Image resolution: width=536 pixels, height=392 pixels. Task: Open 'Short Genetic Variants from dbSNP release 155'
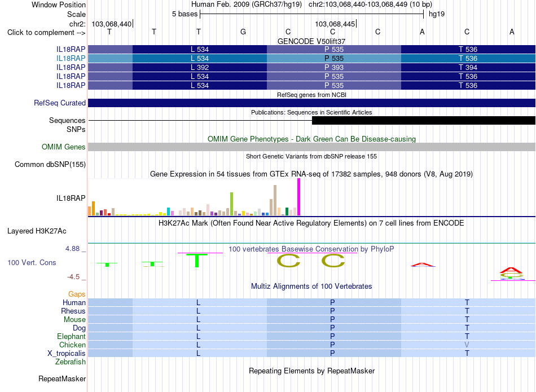coord(311,157)
